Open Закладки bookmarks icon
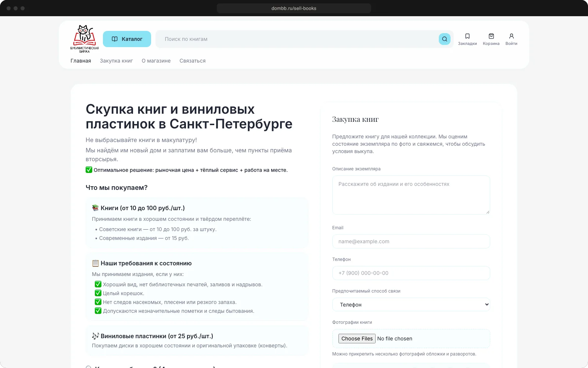This screenshot has width=588, height=368. click(x=467, y=39)
